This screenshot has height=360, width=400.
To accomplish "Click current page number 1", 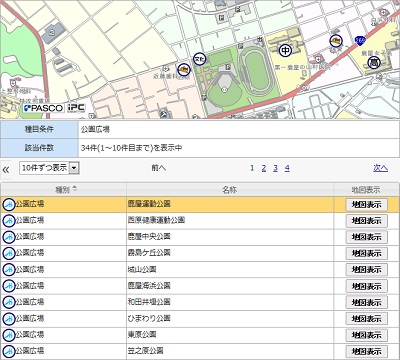I will [252, 168].
